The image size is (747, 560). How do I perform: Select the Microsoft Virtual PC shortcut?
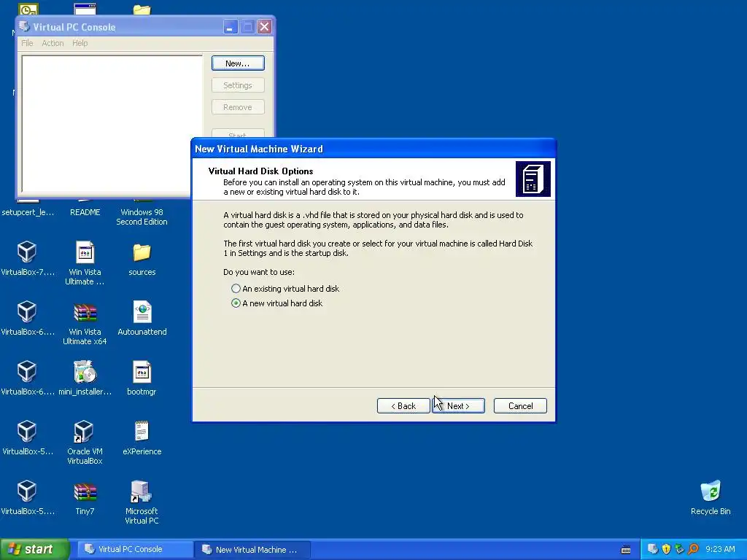(x=142, y=502)
